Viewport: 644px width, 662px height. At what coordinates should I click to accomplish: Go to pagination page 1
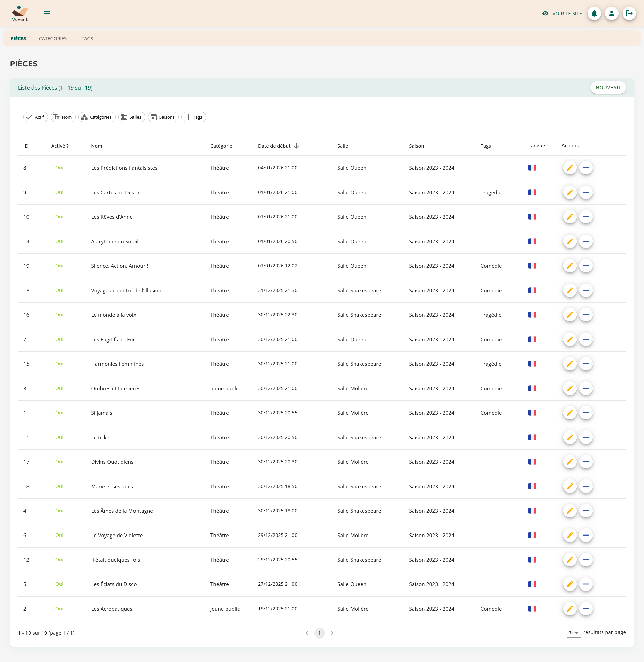[319, 633]
